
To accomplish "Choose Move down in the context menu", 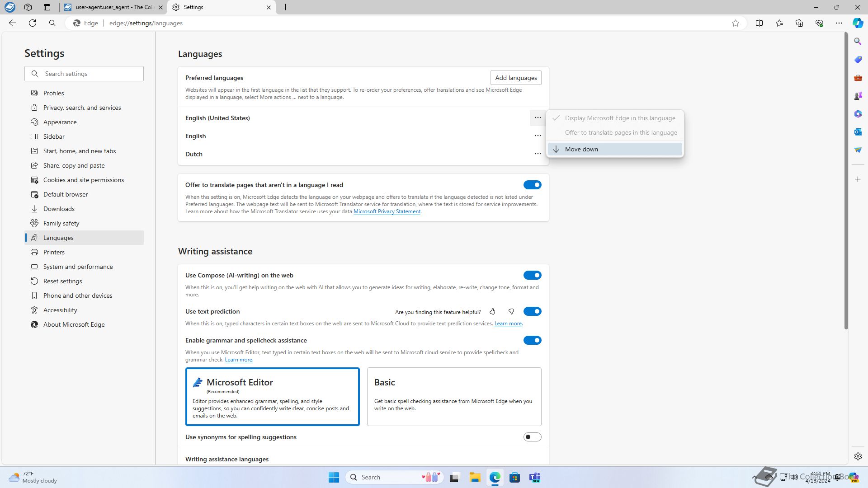I will 615,149.
